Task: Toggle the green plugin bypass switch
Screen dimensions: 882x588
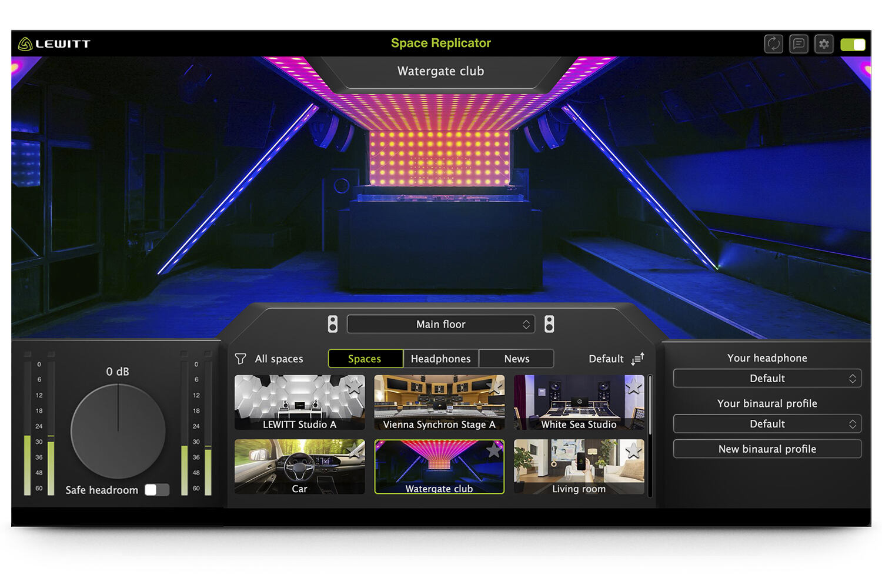Action: tap(853, 45)
